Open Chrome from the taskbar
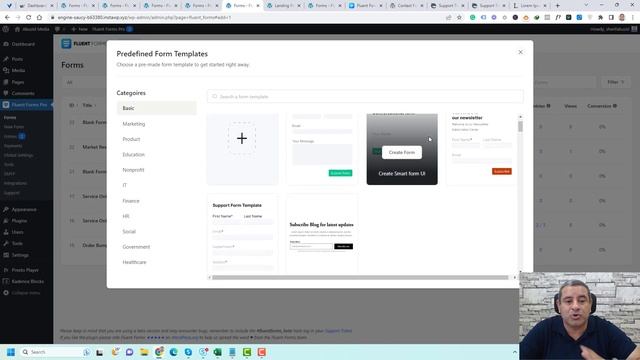 pos(159,352)
